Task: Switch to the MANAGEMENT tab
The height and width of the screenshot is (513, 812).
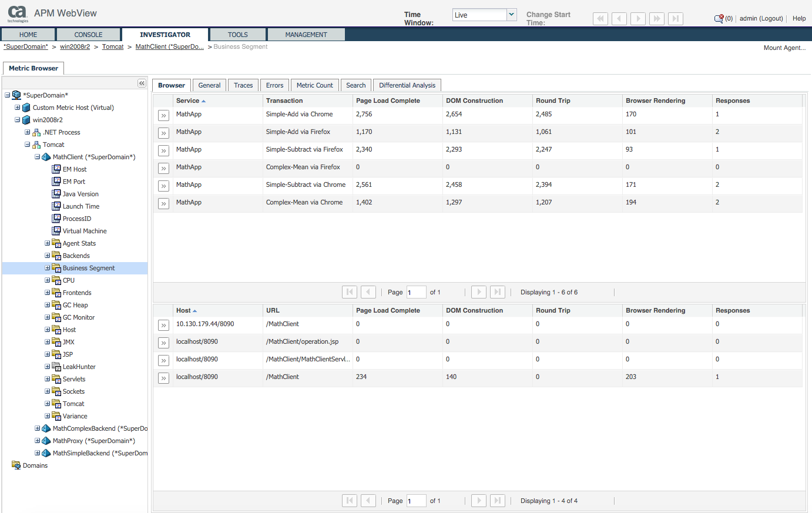Action: coord(306,35)
